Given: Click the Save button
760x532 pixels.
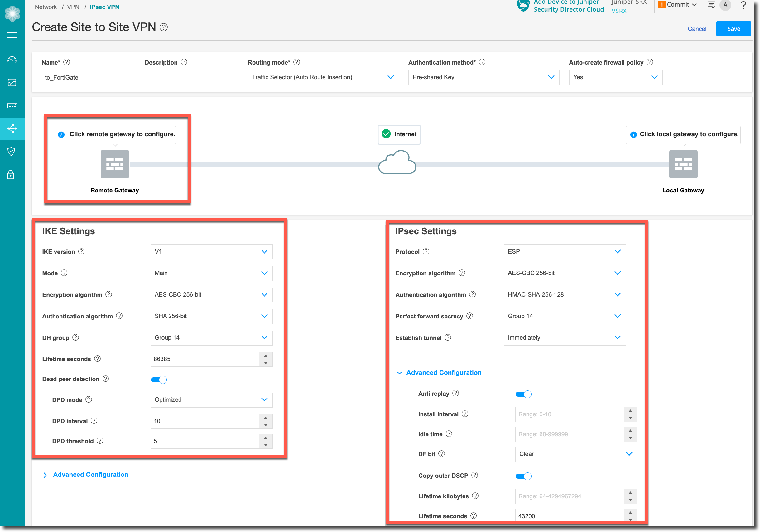Looking at the screenshot, I should (x=733, y=29).
